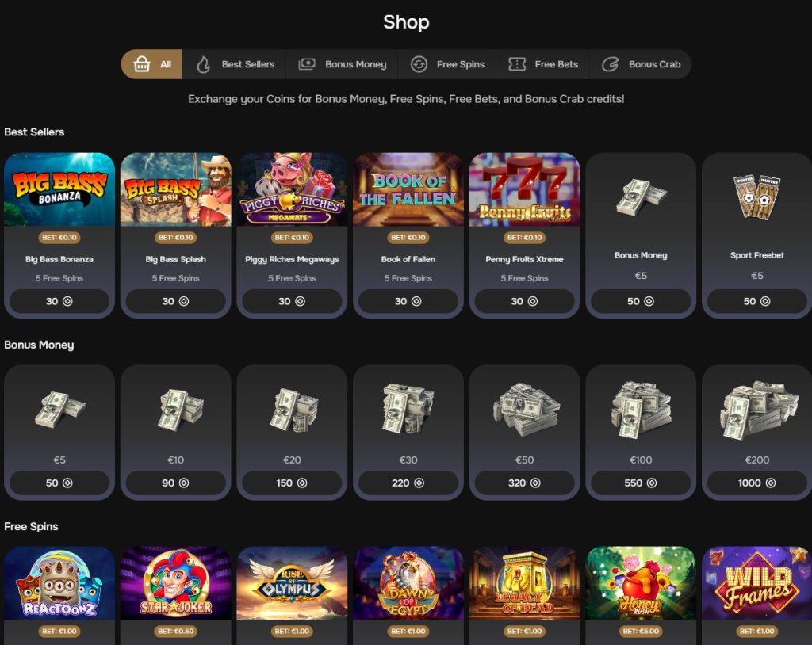This screenshot has width=812, height=645.
Task: Click the Bonus Money cash icon
Action: (x=307, y=63)
